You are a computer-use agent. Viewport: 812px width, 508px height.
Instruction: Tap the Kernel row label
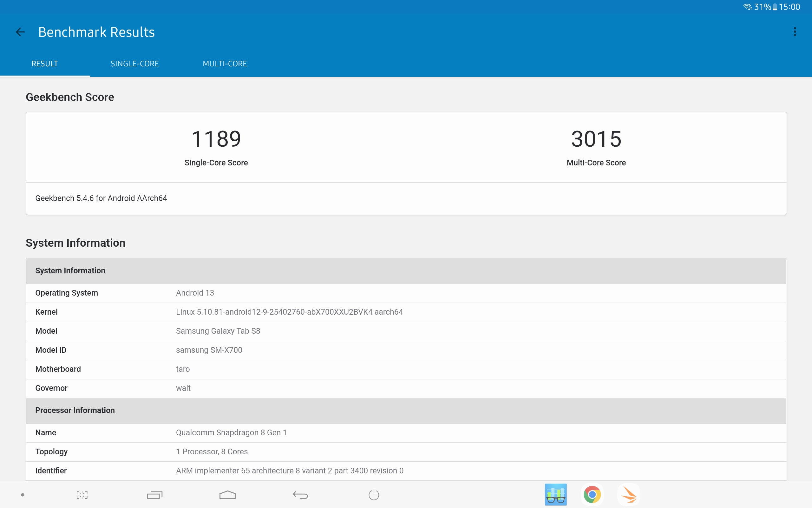coord(46,312)
